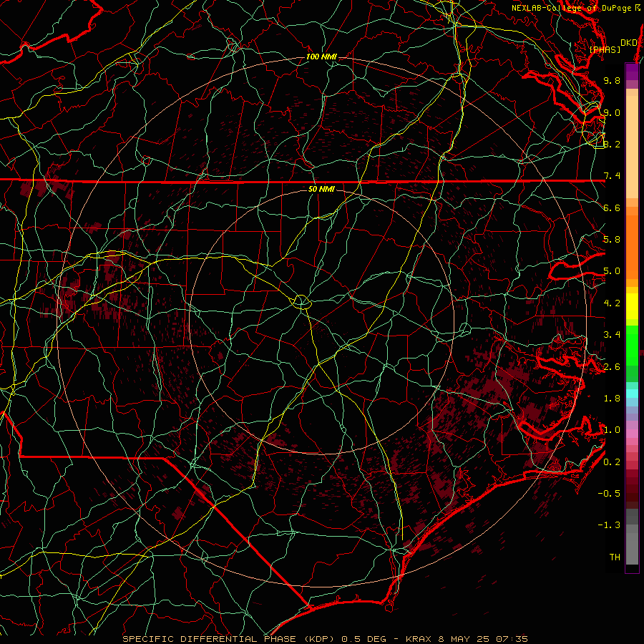Viewport: 644px width, 644px height.
Task: Click the 5.8 value on the scale
Action: (x=612, y=240)
